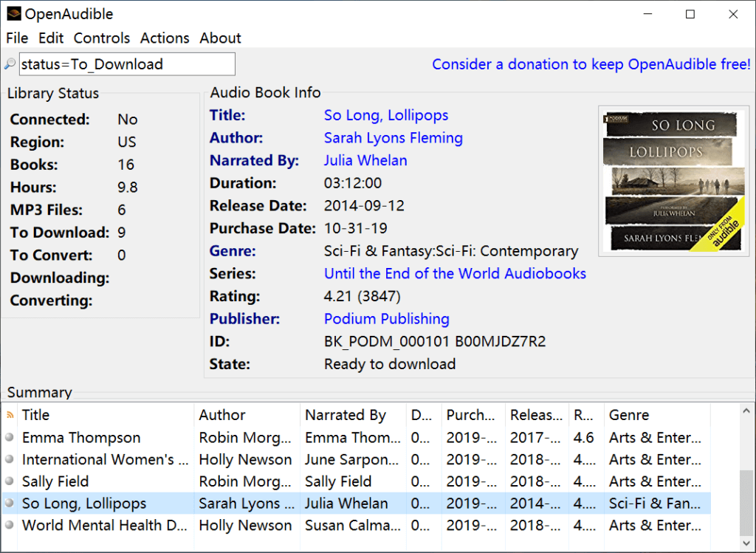Follow the Julia Whelan narrator link

[365, 160]
